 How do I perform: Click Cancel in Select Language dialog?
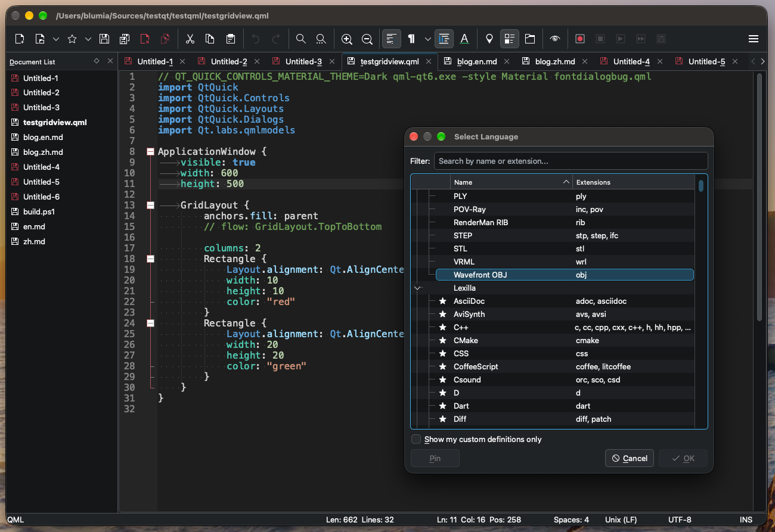[630, 458]
